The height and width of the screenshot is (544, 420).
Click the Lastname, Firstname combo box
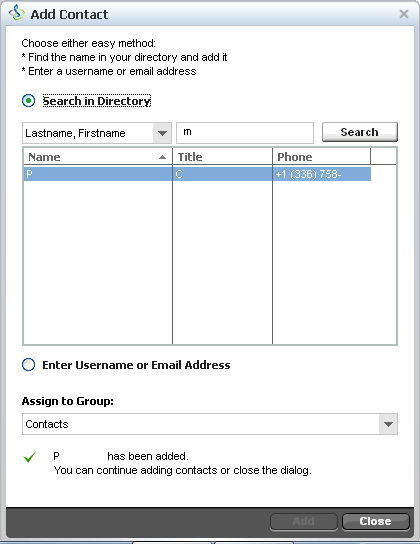[97, 133]
